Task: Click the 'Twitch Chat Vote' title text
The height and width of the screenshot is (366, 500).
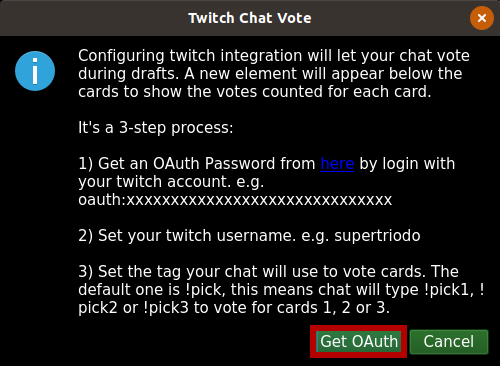Action: pyautogui.click(x=250, y=18)
